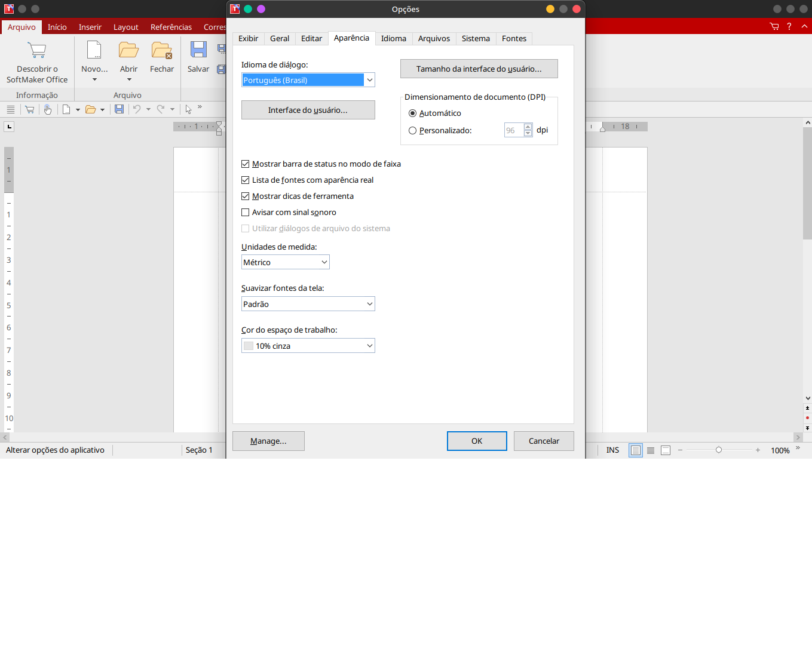
Task: Click the undo arrow in quick toolbar
Action: [137, 109]
